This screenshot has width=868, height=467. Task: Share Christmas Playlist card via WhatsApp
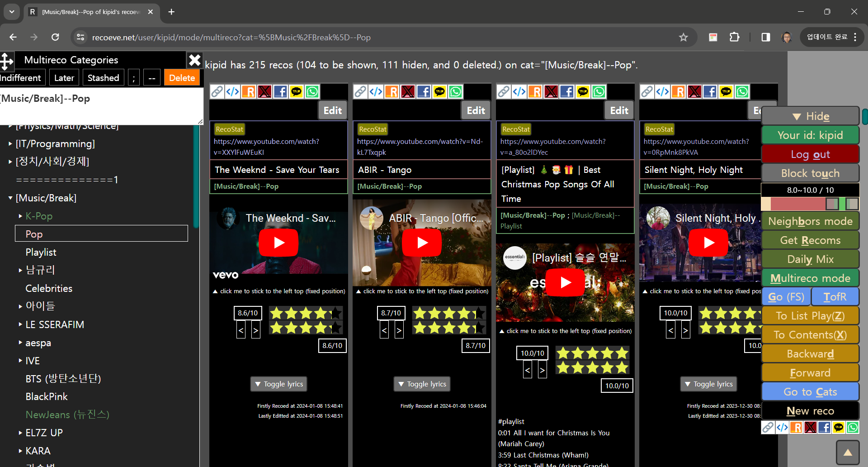pos(599,92)
